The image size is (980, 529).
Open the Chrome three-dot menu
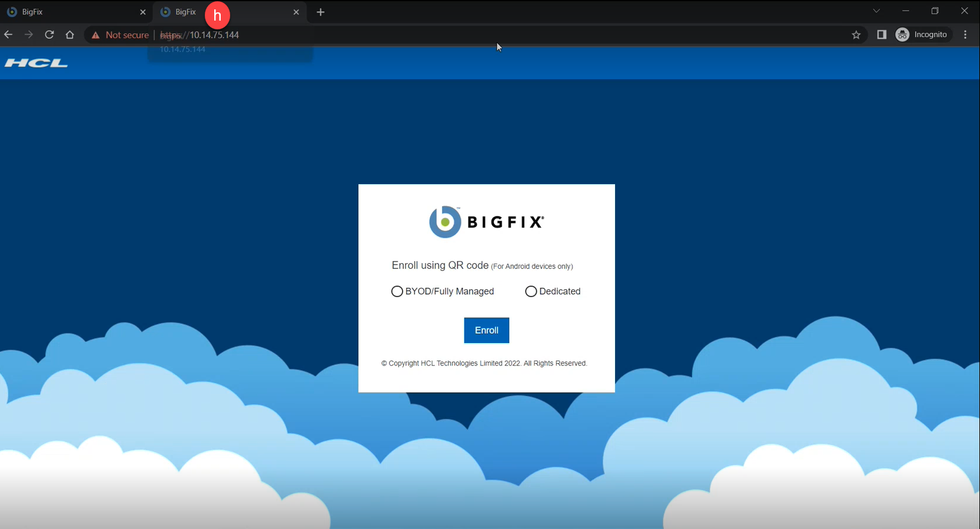(x=965, y=35)
